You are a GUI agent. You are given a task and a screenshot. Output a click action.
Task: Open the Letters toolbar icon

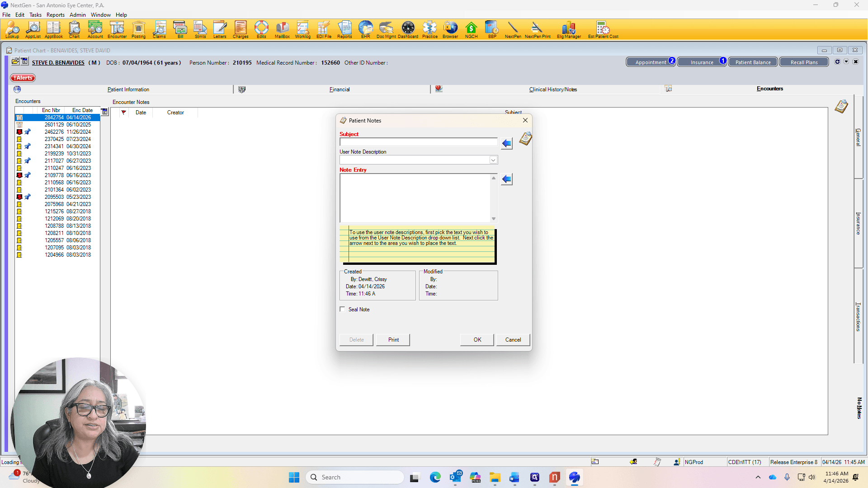click(220, 30)
